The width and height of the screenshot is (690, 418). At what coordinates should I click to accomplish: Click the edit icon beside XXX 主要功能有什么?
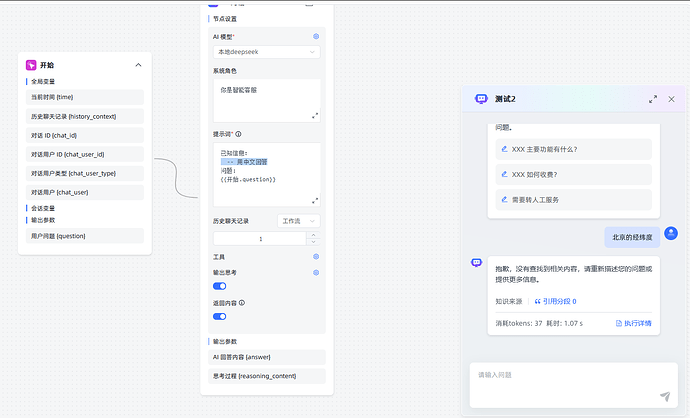505,149
